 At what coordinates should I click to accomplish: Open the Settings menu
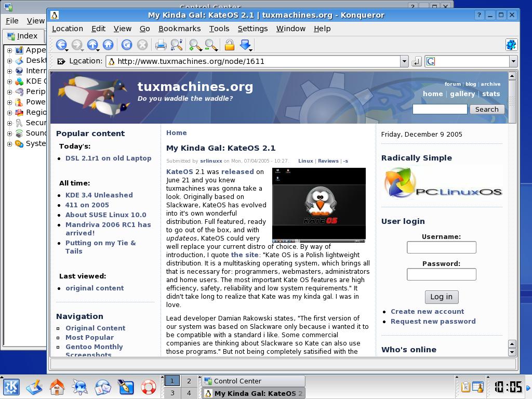coord(253,29)
